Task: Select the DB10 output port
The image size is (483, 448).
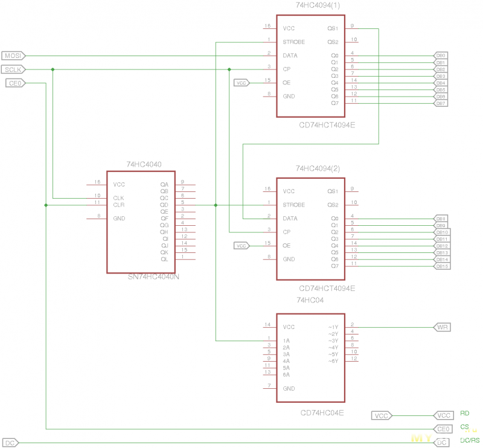Action: click(x=442, y=232)
